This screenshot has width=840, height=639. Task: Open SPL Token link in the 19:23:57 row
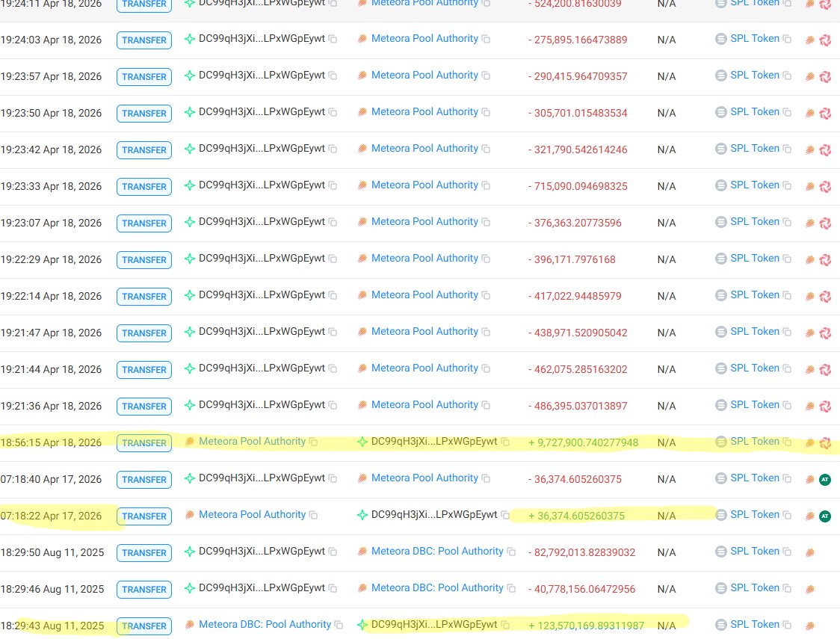(x=755, y=75)
